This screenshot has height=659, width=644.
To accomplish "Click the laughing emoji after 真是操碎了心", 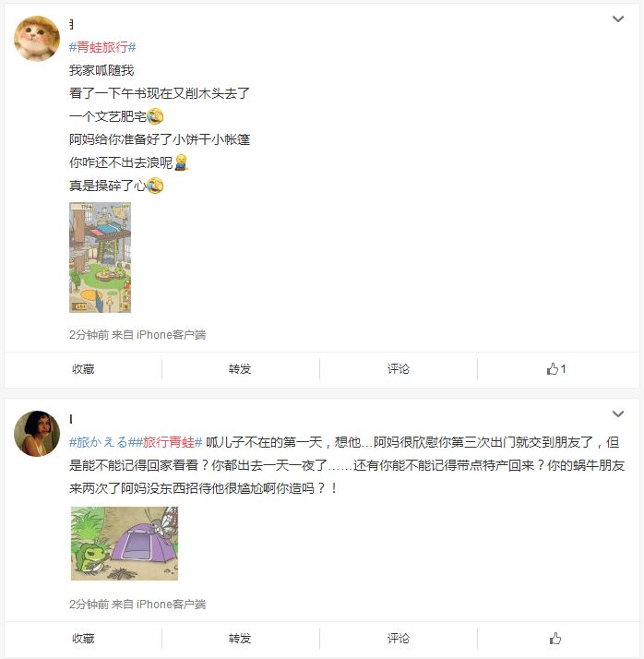I will (x=155, y=186).
